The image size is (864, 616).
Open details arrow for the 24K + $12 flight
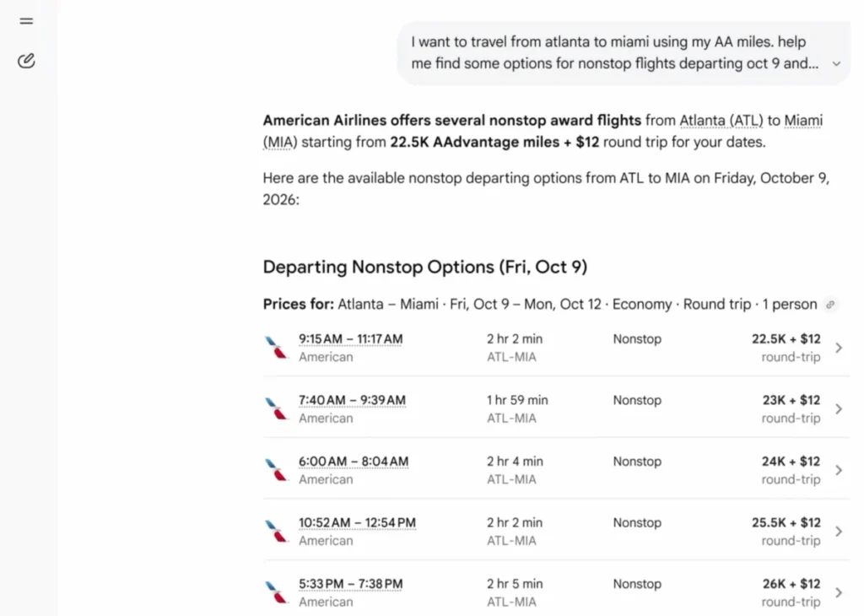839,470
